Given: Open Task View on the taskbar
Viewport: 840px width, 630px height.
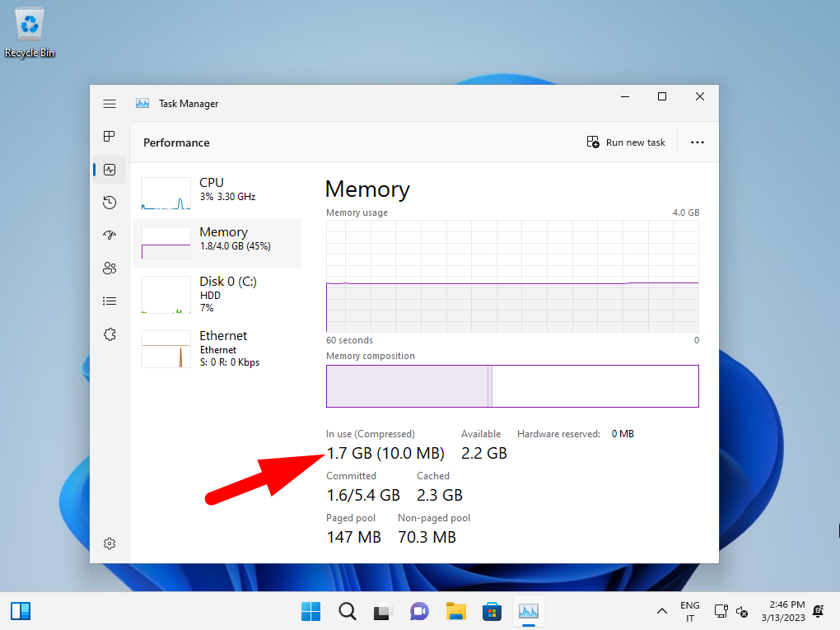Looking at the screenshot, I should point(383,611).
